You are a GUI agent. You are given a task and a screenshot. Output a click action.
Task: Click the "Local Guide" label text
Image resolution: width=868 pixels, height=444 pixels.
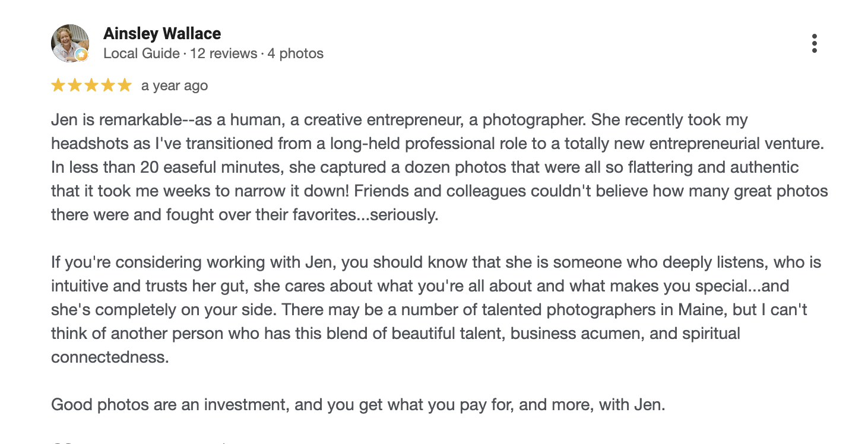[141, 53]
